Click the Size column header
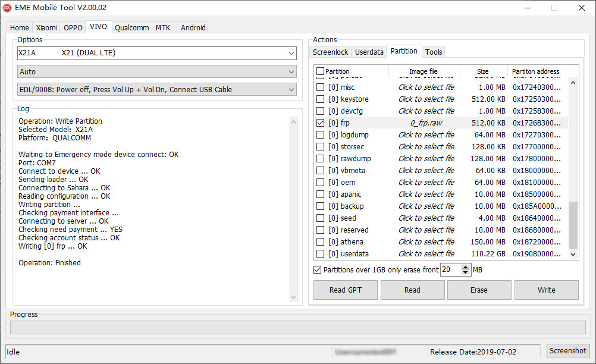The image size is (596, 364). pyautogui.click(x=483, y=71)
